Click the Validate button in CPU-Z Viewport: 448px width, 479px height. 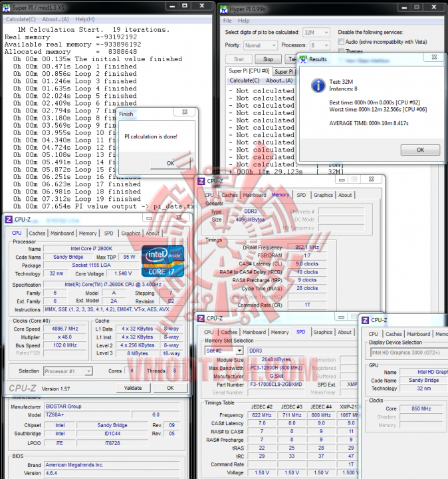[133, 388]
